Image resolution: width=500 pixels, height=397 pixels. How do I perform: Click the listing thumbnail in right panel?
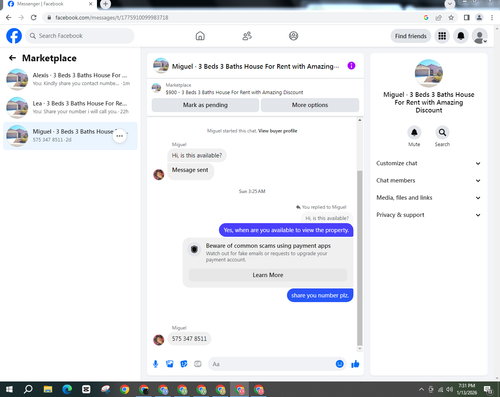(x=429, y=73)
